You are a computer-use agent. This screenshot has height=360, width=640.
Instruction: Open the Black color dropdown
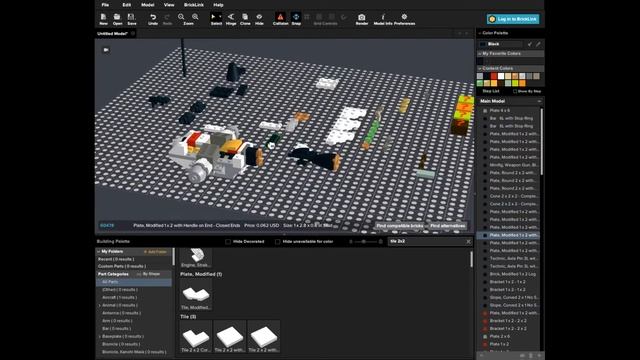click(x=501, y=44)
